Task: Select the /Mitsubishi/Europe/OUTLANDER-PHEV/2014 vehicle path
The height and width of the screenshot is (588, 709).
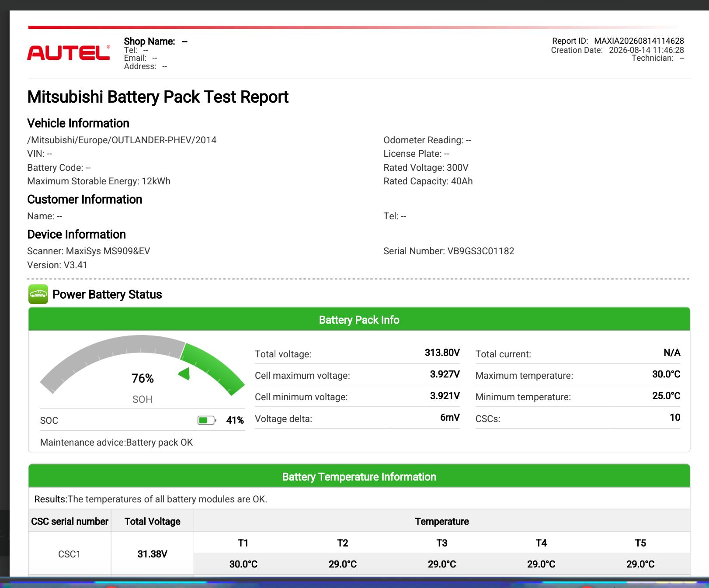Action: (122, 140)
